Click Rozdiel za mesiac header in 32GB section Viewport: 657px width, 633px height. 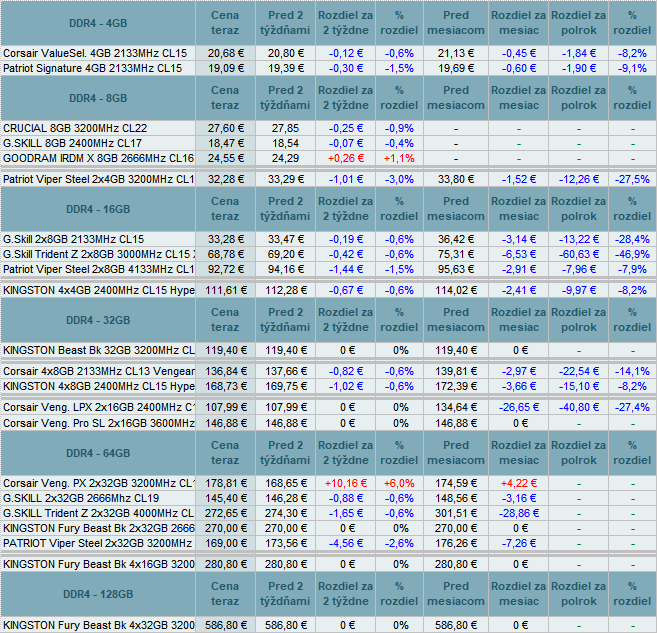pyautogui.click(x=519, y=320)
